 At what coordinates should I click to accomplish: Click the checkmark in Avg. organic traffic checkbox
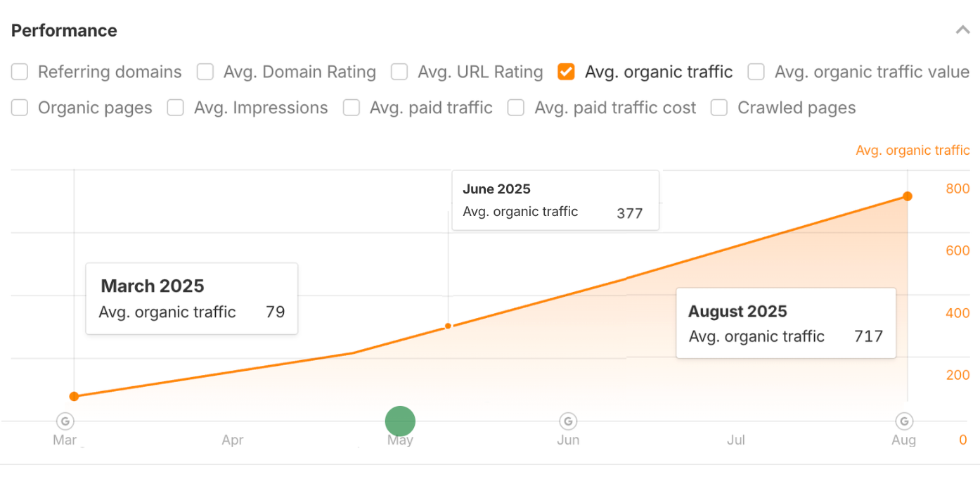coord(566,71)
